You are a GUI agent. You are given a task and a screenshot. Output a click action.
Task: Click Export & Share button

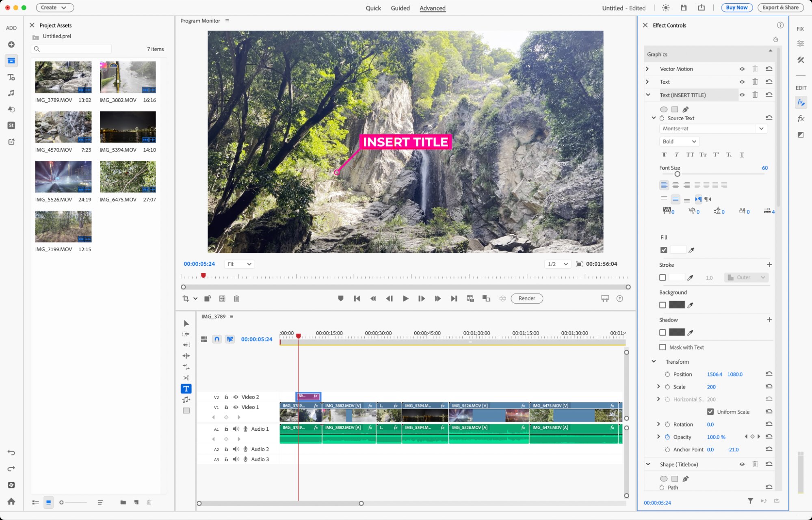click(780, 8)
